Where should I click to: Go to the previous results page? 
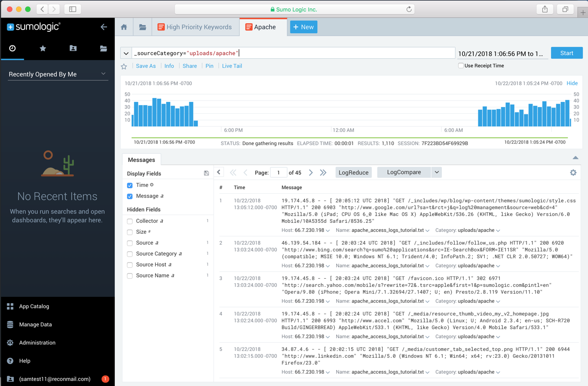click(x=245, y=173)
